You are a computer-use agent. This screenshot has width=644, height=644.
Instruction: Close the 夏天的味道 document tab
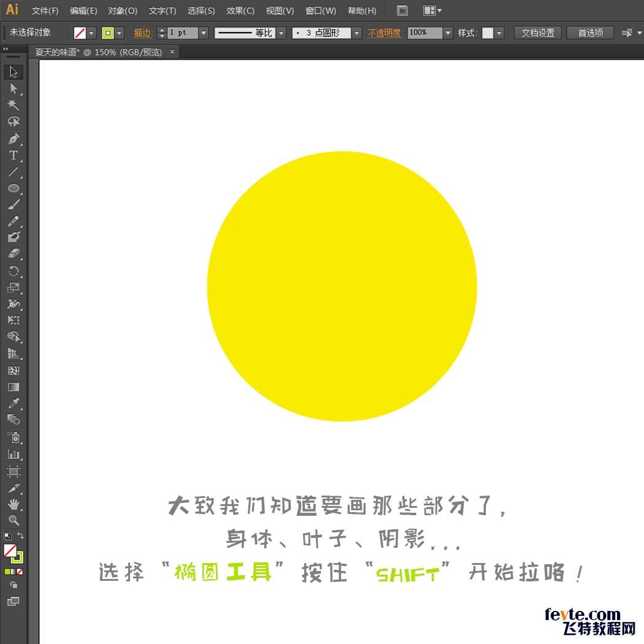click(x=172, y=52)
